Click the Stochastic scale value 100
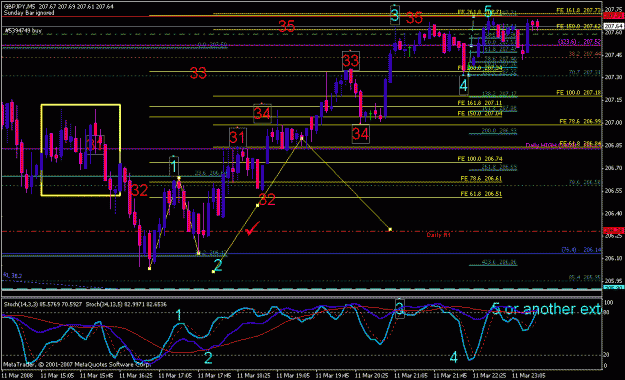 [609, 303]
